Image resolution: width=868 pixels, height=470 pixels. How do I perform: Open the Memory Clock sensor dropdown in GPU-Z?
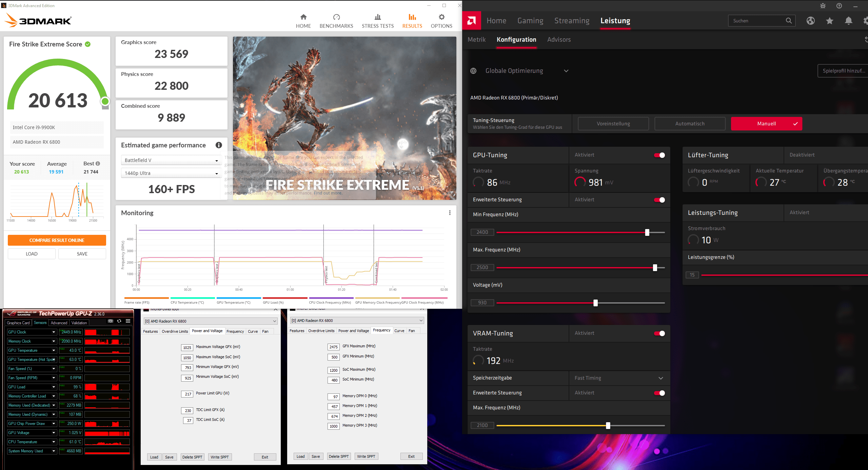pos(54,341)
